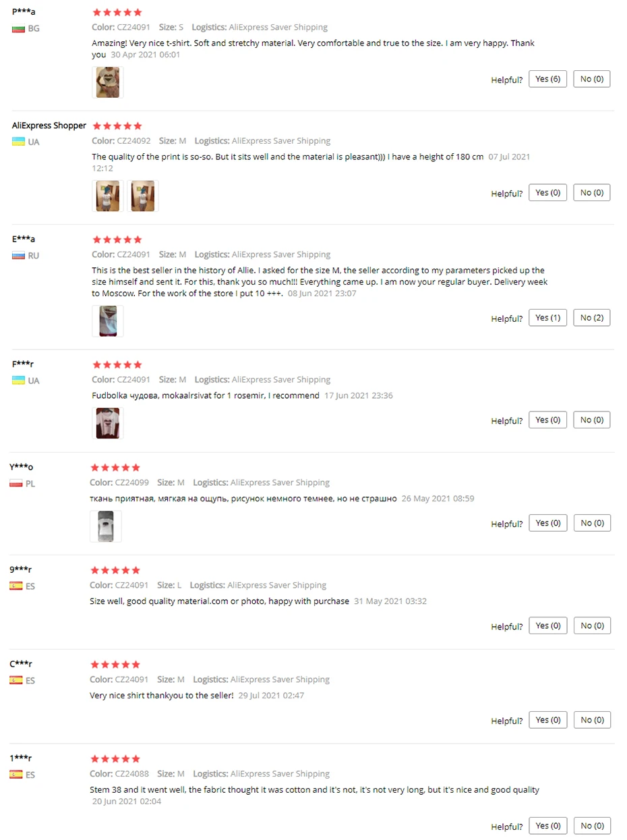Click Yes (1) on E***a's review

pyautogui.click(x=547, y=318)
